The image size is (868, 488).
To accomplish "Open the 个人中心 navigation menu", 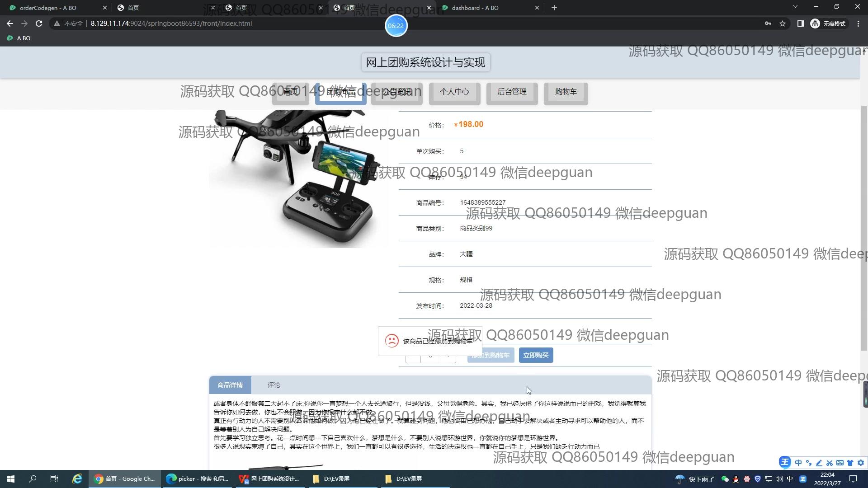I will coord(454,92).
